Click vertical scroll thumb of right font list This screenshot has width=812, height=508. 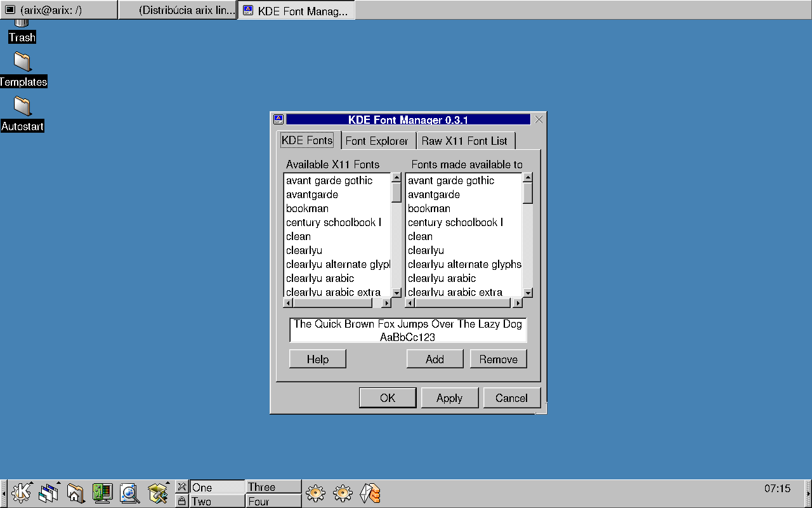pyautogui.click(x=527, y=193)
